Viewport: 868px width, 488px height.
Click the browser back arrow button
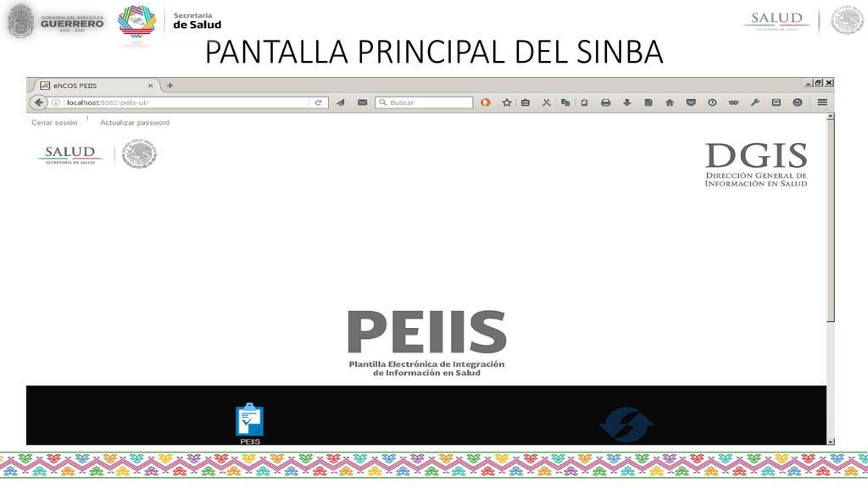(38, 103)
